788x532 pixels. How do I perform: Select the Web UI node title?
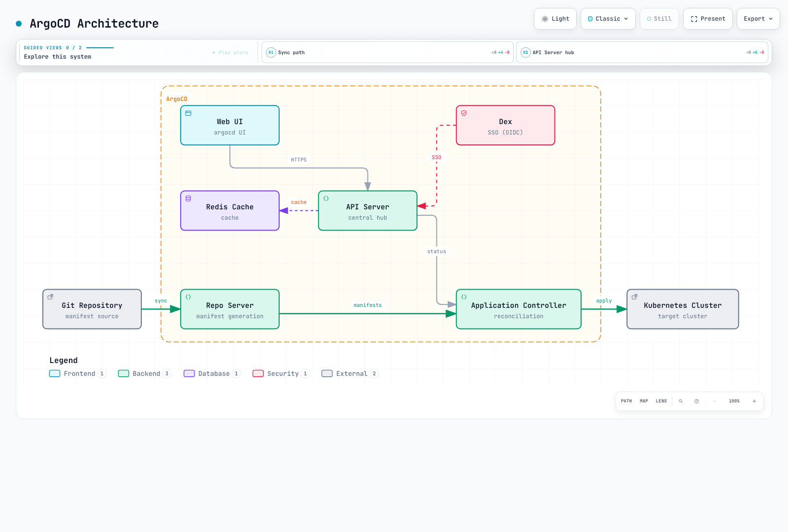pos(230,122)
